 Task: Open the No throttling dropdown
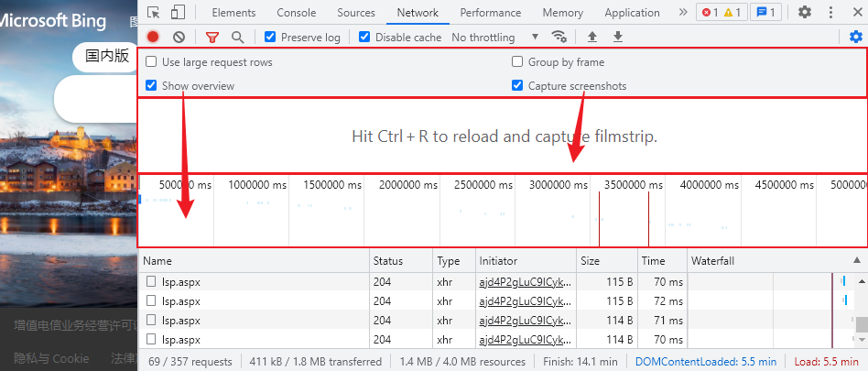pos(494,38)
